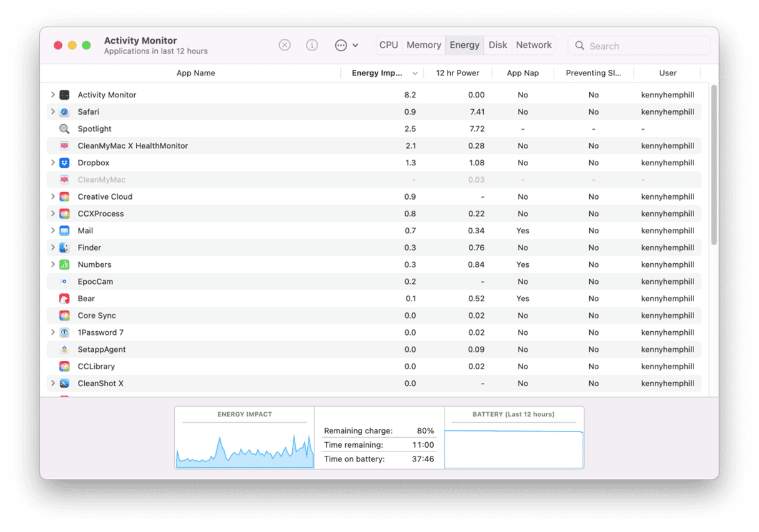The width and height of the screenshot is (759, 532).
Task: Click the Time on battery 37:46 value
Action: coord(423,459)
